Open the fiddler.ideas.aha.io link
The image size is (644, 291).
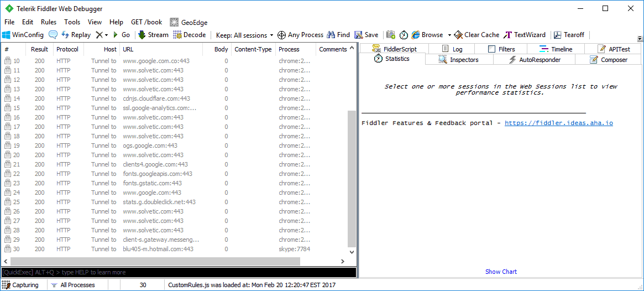click(x=558, y=123)
